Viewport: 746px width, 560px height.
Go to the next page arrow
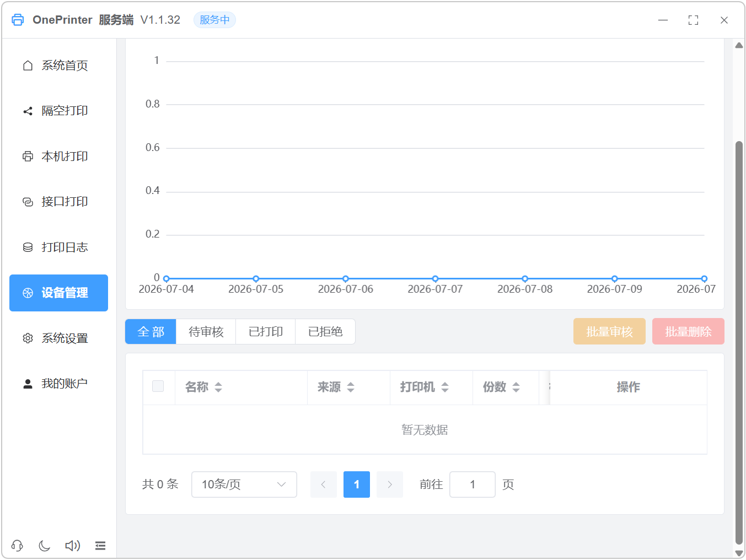(x=390, y=484)
